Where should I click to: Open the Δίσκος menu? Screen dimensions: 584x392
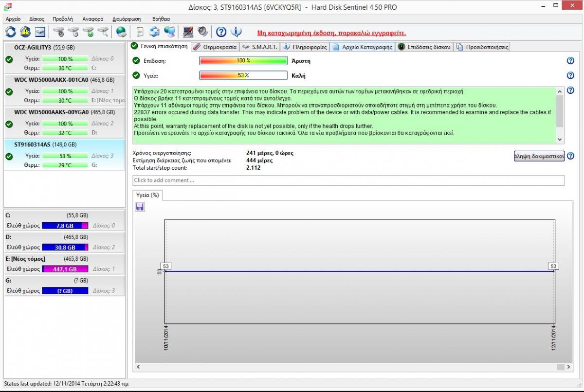tap(36, 19)
